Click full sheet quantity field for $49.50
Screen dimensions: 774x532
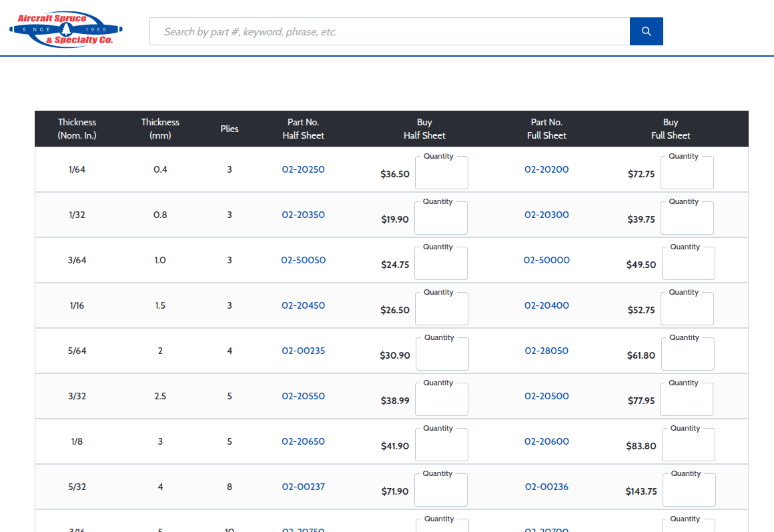[688, 264]
